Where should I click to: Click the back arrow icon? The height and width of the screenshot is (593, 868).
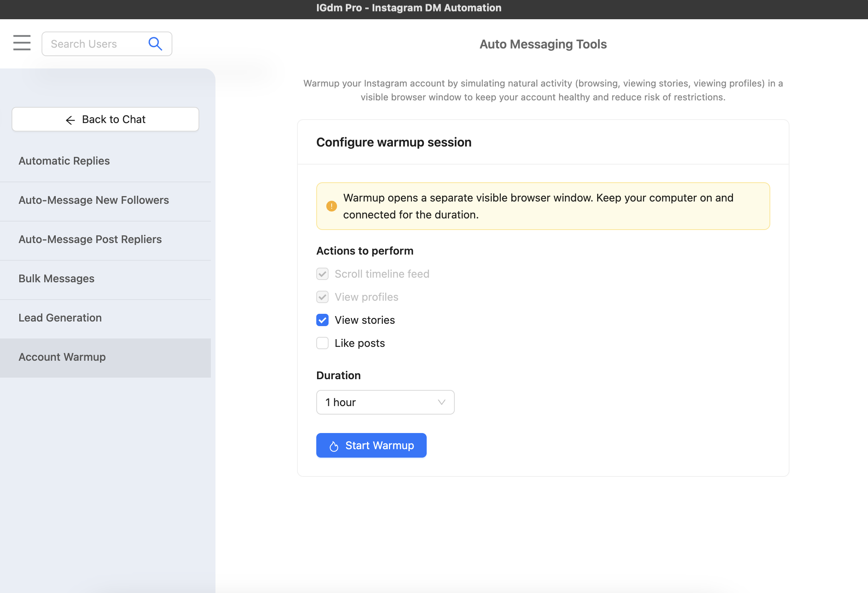[x=70, y=120]
